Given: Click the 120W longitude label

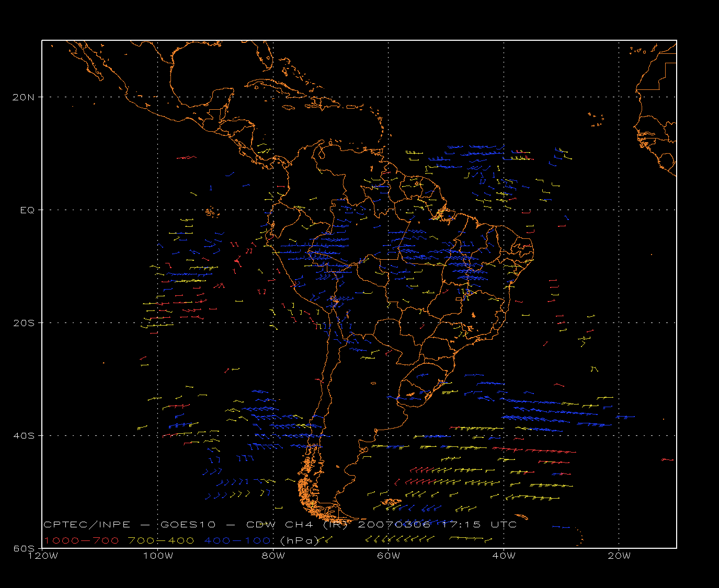Looking at the screenshot, I should point(43,556).
